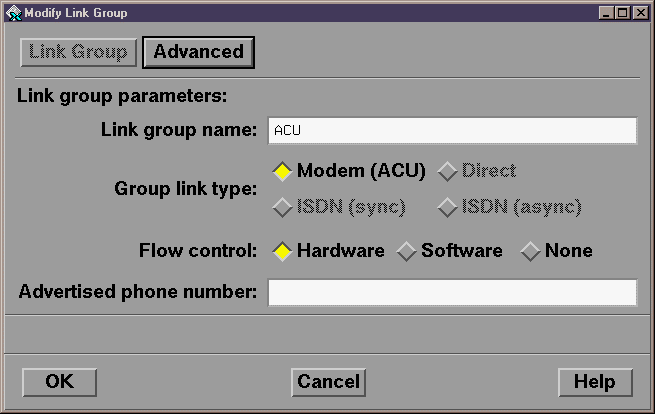Close the Modify Link Group dialog
Viewport: 655px width, 414px height.
pyautogui.click(x=640, y=13)
